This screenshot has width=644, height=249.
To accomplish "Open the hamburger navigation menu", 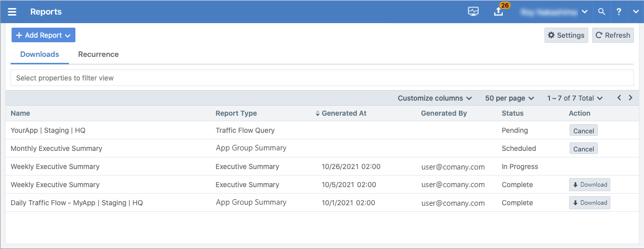I will 12,12.
